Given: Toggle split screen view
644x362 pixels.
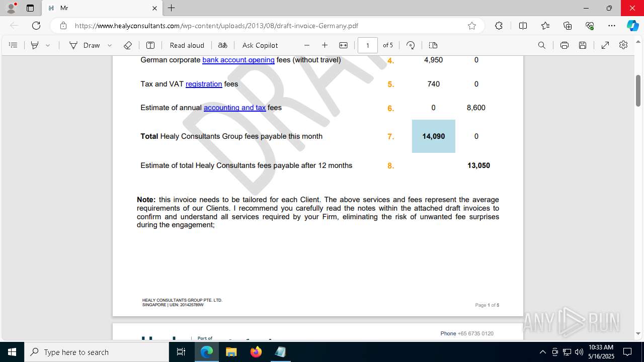Looking at the screenshot, I should click(523, 26).
